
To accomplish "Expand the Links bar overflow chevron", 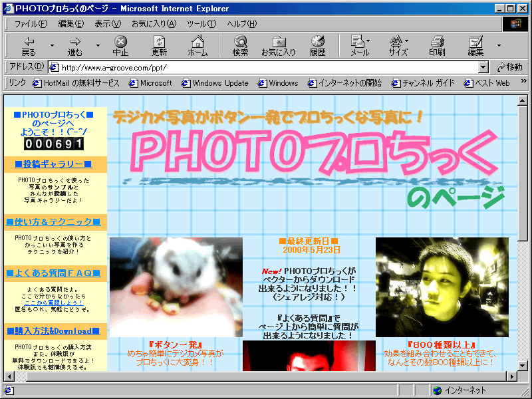I will pyautogui.click(x=523, y=81).
